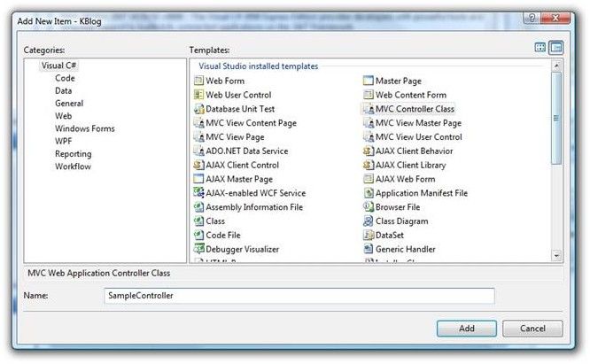The width and height of the screenshot is (590, 364).
Task: Select the Web Form template icon
Action: [x=198, y=81]
